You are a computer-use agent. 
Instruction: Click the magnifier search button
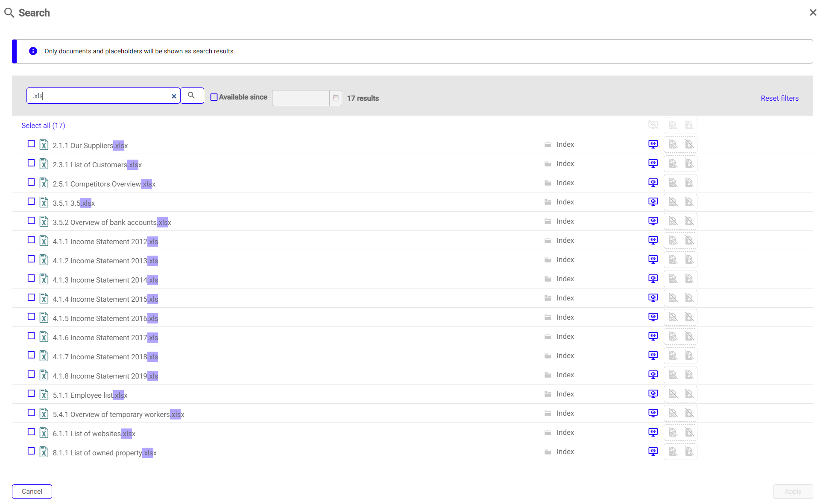click(191, 96)
